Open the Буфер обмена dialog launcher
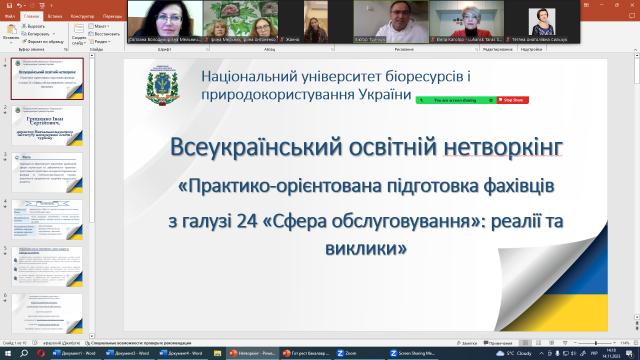 coord(66,49)
